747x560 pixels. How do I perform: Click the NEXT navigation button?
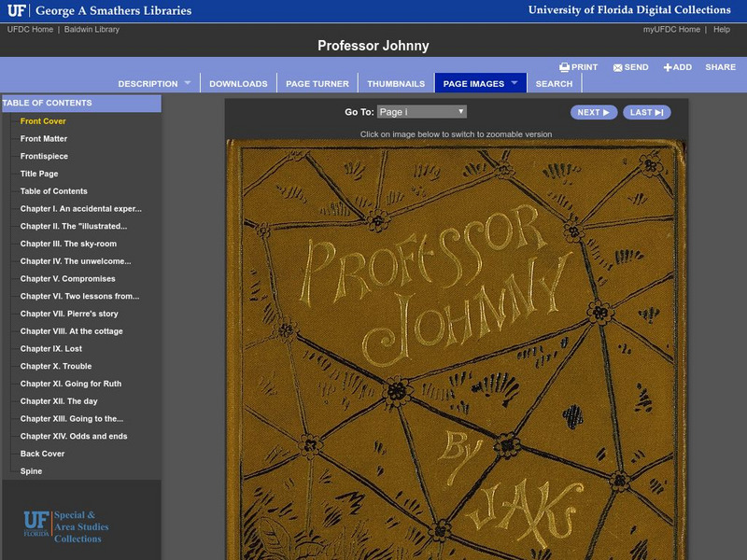pos(594,111)
